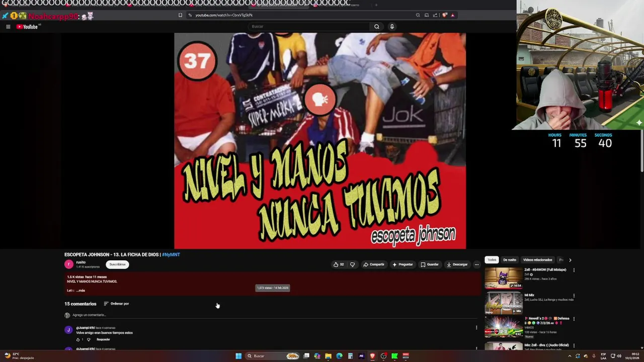Click the youtube.com URL in the address bar

pos(224,15)
